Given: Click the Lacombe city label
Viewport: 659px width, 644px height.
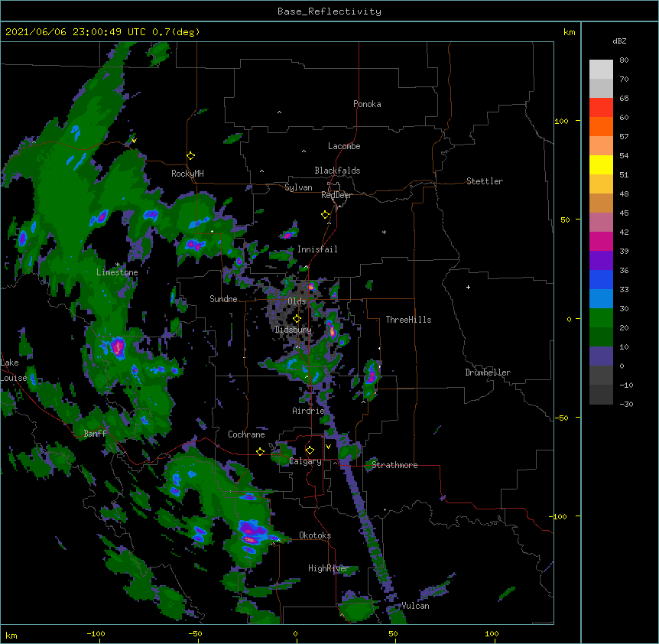Looking at the screenshot, I should pos(344,146).
